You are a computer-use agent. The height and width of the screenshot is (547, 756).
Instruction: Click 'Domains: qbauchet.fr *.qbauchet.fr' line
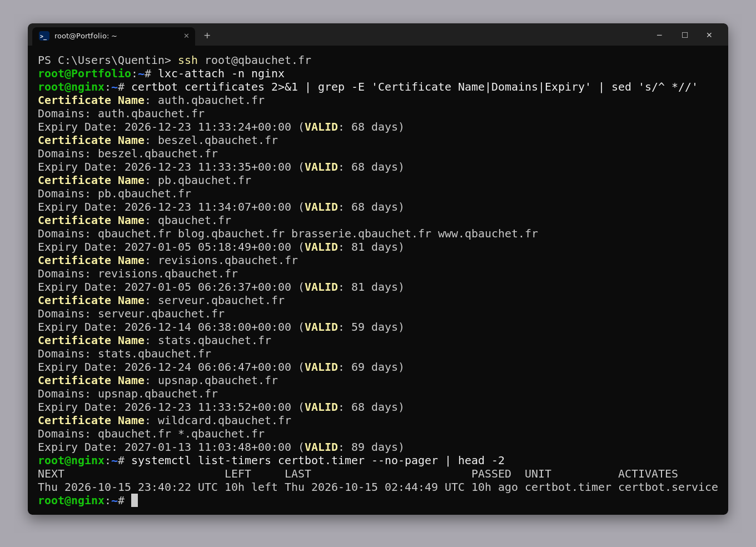(x=151, y=434)
